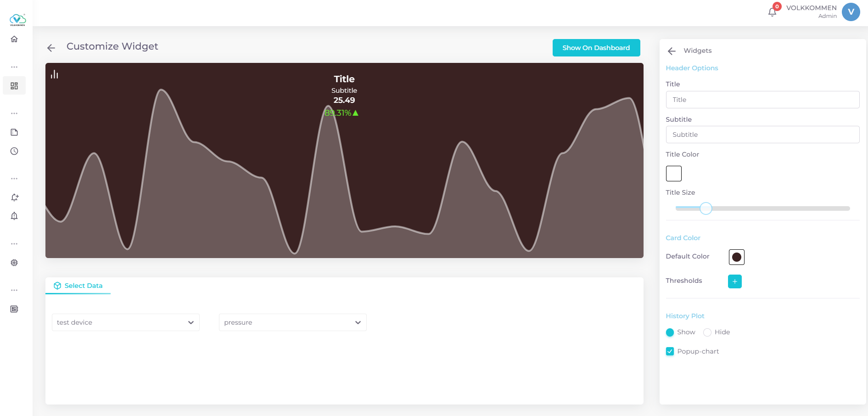
Task: Toggle the Popup-chart checkbox
Action: (670, 351)
